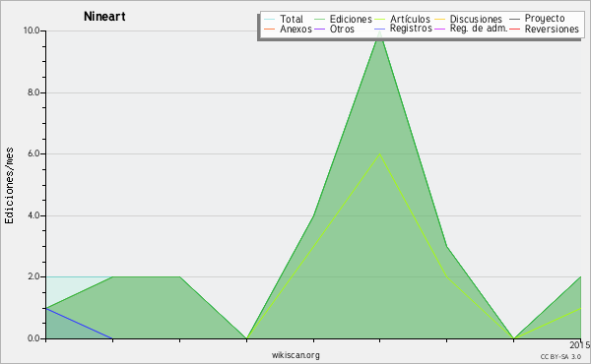
Task: Click the Ediciones/mes axis label
Action: 9,186
